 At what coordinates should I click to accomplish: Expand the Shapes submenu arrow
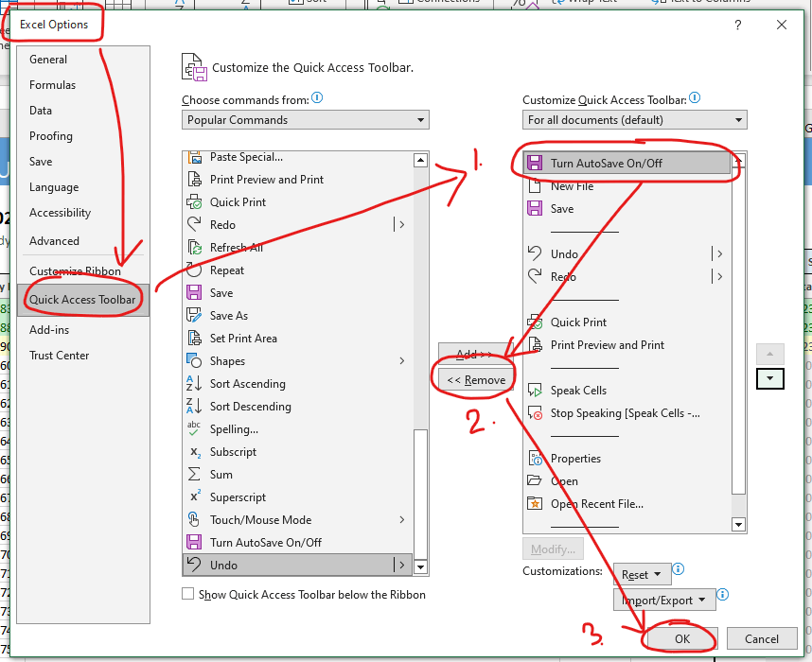point(402,360)
